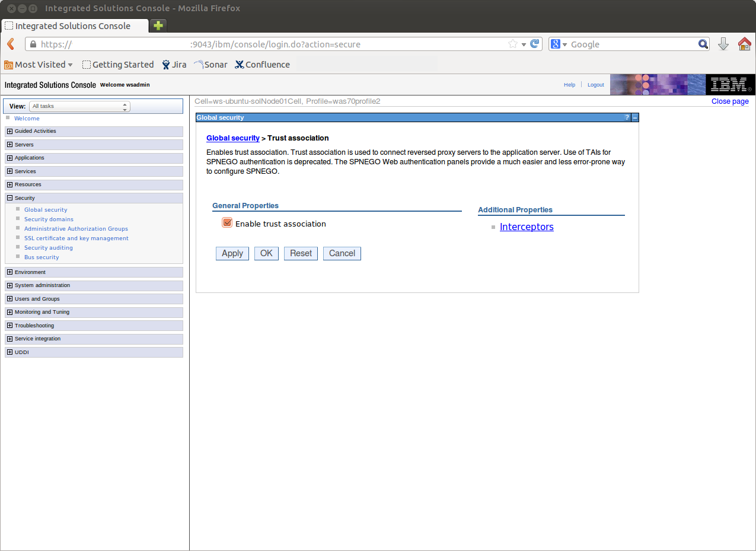Click the Global security panel help icon

point(627,117)
